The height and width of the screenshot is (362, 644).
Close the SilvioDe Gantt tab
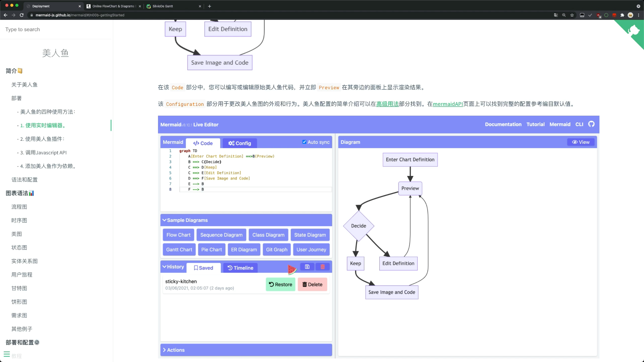[200, 6]
